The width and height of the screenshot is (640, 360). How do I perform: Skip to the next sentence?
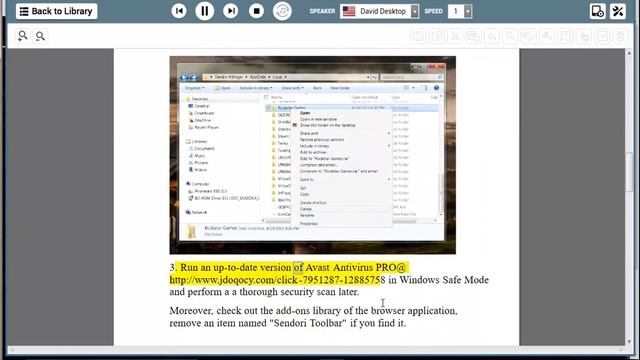point(231,11)
